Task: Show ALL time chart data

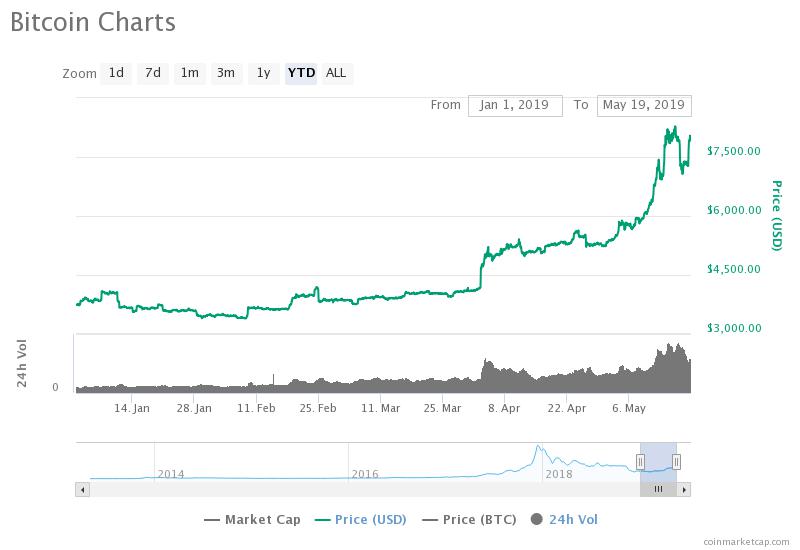Action: pos(336,73)
